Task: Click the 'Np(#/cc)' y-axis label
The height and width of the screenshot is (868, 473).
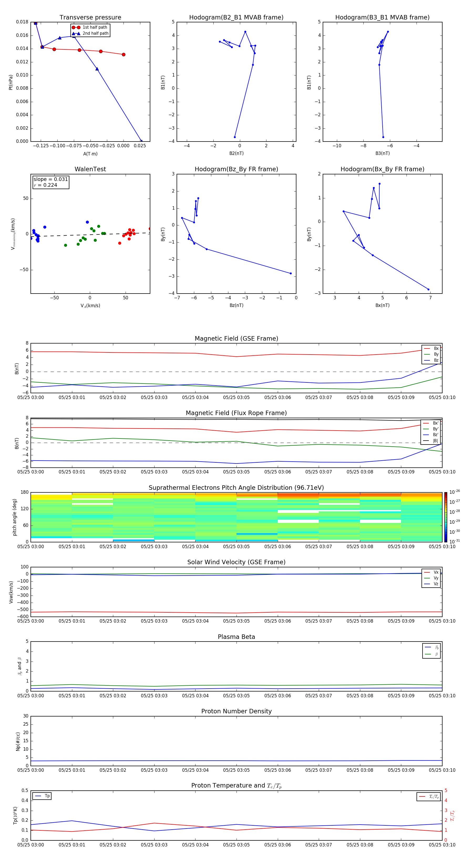Action: point(18,741)
